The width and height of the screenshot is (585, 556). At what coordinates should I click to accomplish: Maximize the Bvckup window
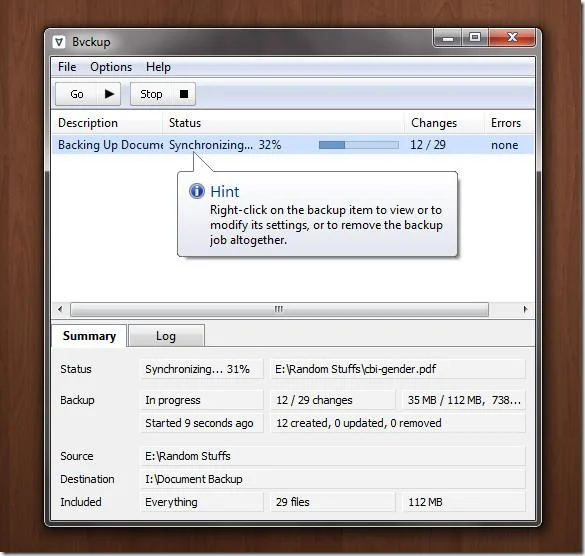[x=475, y=37]
